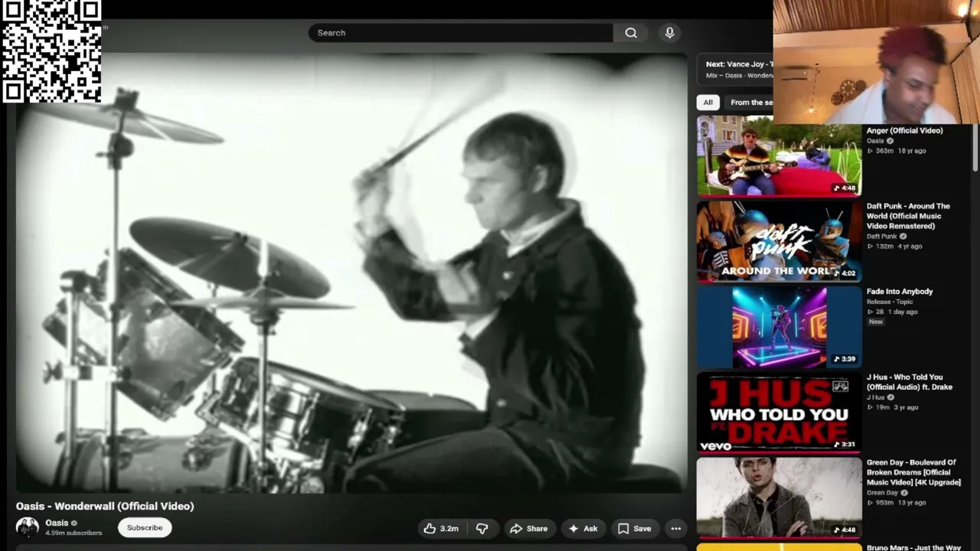Click the "Green Day" channel name in sidebar
This screenshot has height=551, width=980.
click(882, 493)
